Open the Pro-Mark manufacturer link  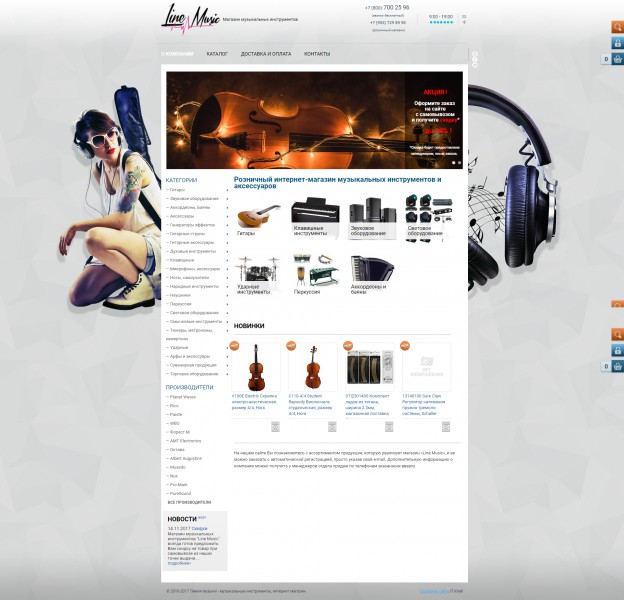tap(179, 485)
